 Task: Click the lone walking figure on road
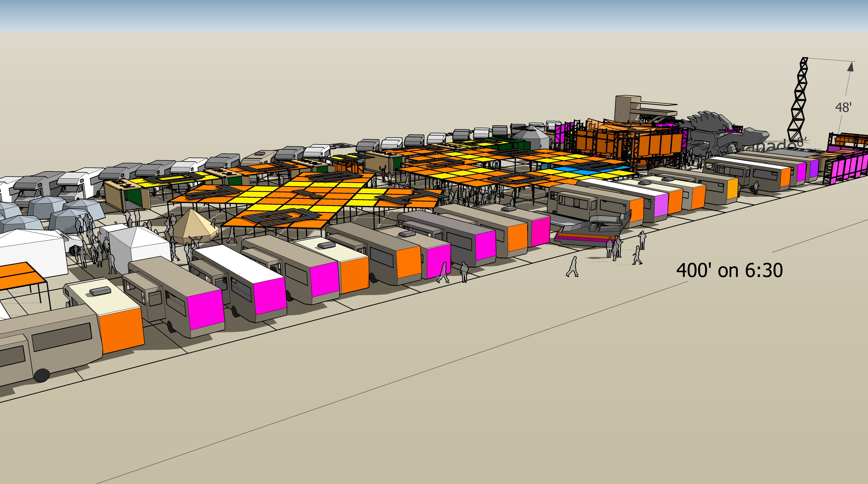[x=572, y=267]
